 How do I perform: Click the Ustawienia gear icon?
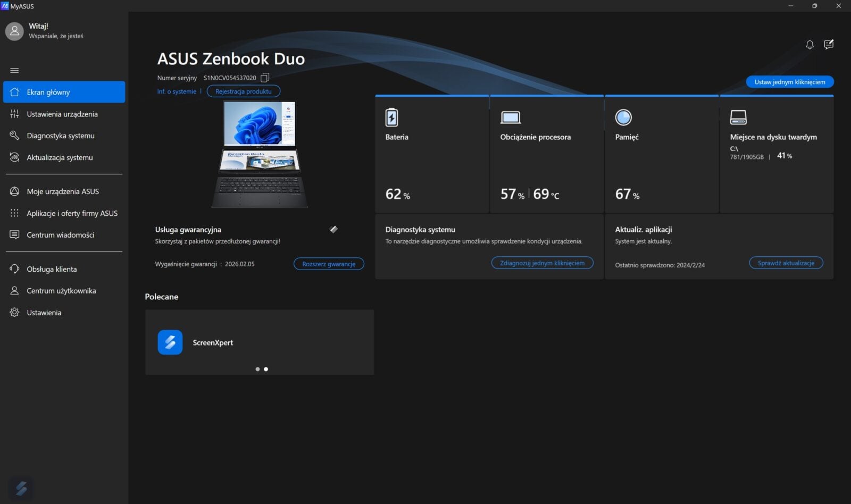pyautogui.click(x=14, y=313)
